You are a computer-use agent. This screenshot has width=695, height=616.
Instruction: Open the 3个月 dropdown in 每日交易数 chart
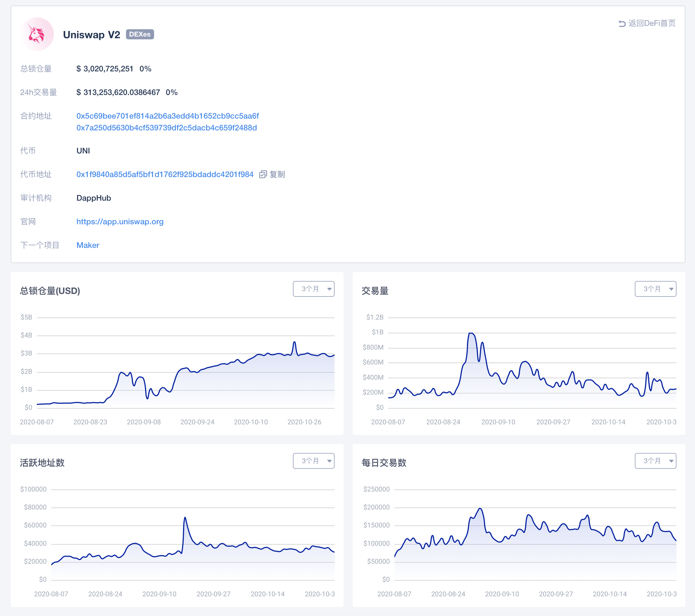tap(655, 461)
